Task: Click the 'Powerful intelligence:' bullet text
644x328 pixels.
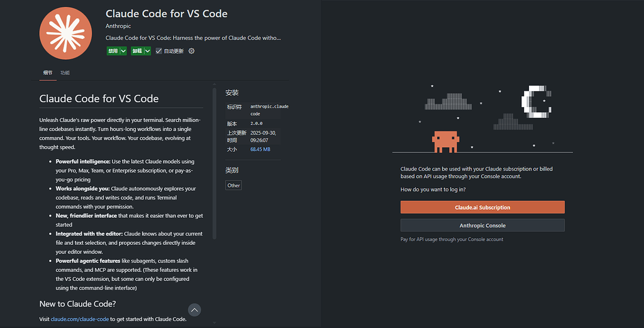Action: pos(83,162)
